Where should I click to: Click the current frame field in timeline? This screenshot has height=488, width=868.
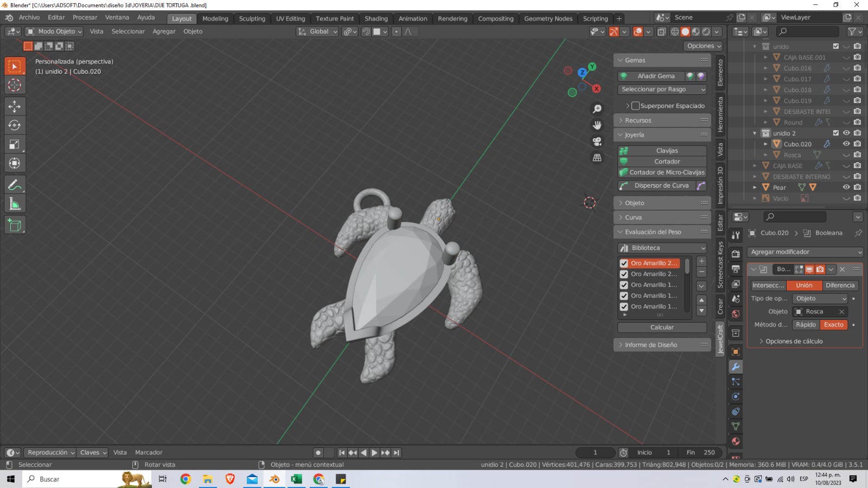[x=595, y=452]
